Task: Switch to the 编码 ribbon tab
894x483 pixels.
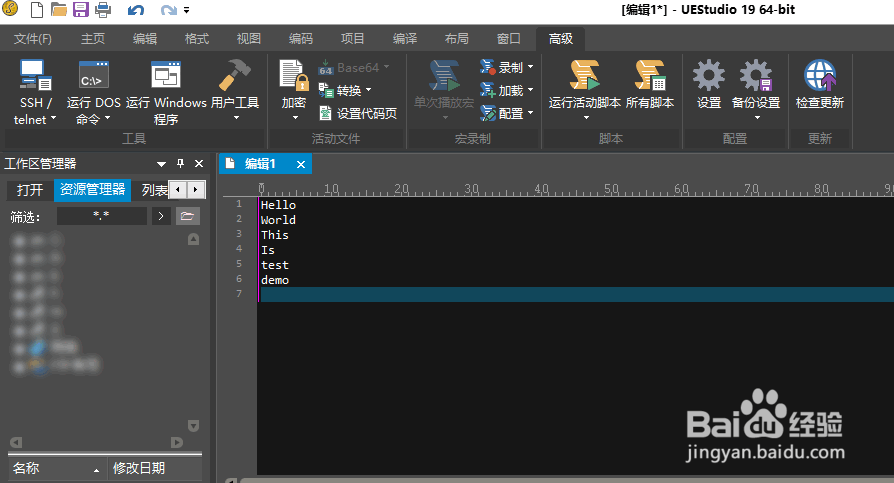Action: click(x=300, y=39)
